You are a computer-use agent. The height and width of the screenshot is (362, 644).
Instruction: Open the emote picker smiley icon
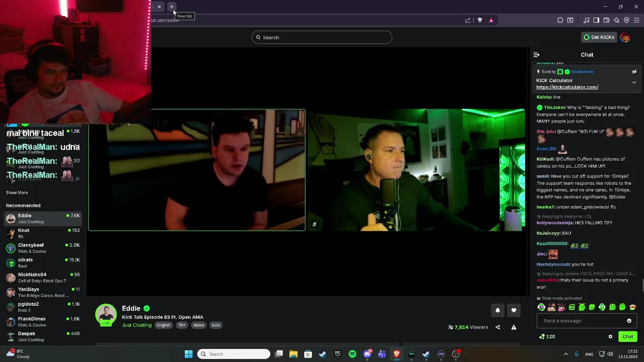pos(629,321)
